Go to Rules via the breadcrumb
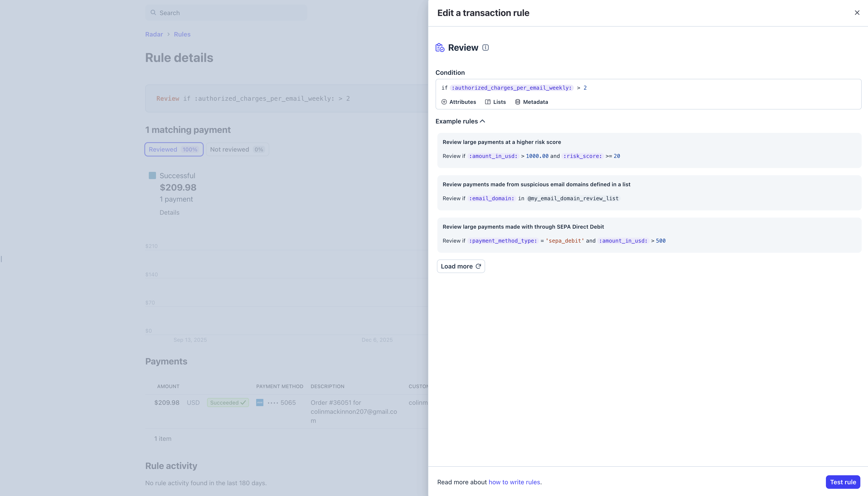This screenshot has width=868, height=496. tap(182, 34)
